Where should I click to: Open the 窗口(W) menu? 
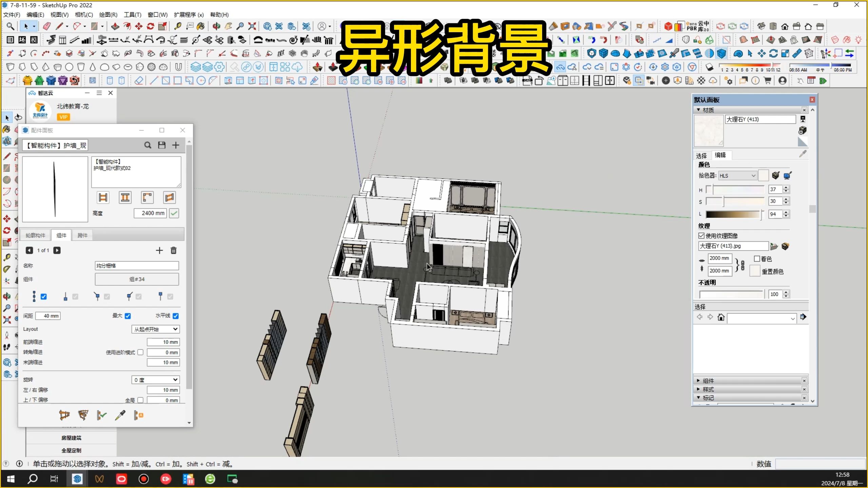(x=157, y=15)
